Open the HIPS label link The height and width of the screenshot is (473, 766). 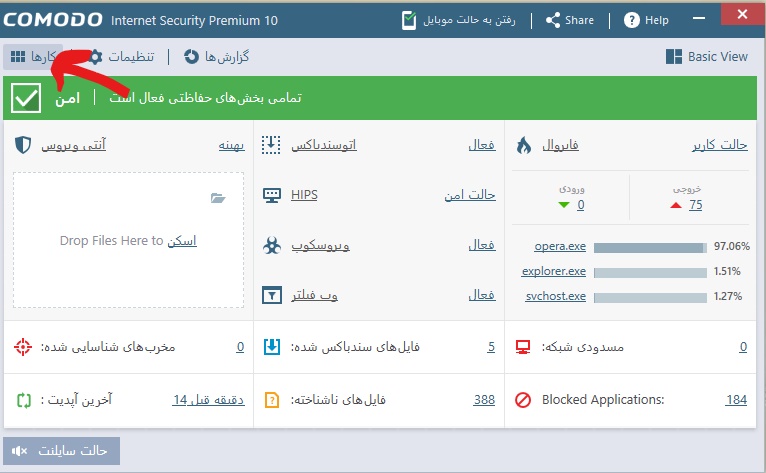point(304,195)
